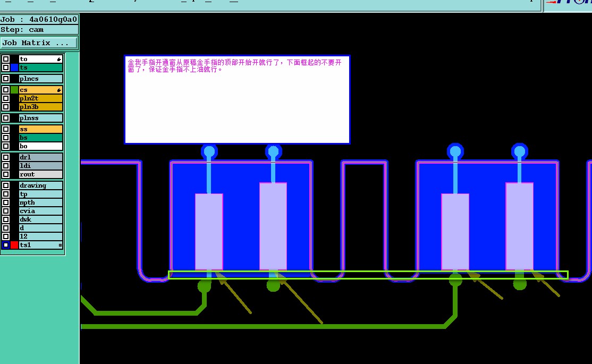Select the 'pln2t' layer name
592x364 pixels.
[41, 98]
